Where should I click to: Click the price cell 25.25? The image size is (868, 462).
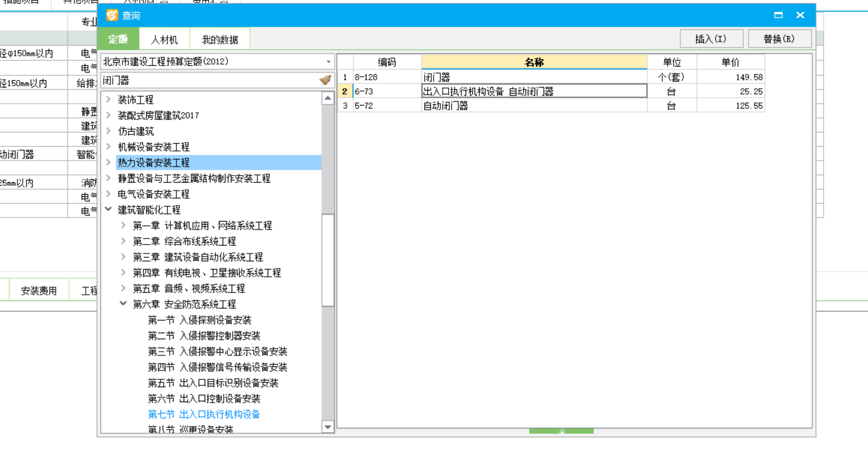tap(731, 91)
